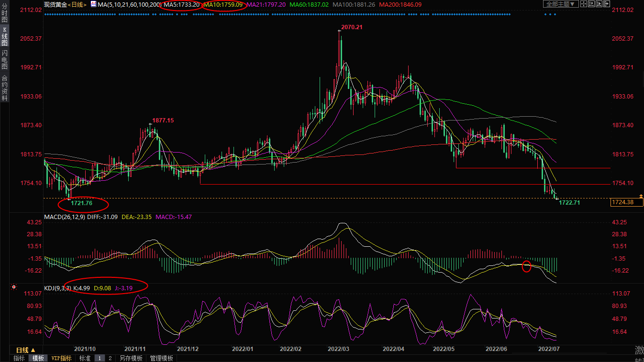This screenshot has height=362, width=644.
Task: Click the 1724.38 current price tag
Action: (626, 203)
